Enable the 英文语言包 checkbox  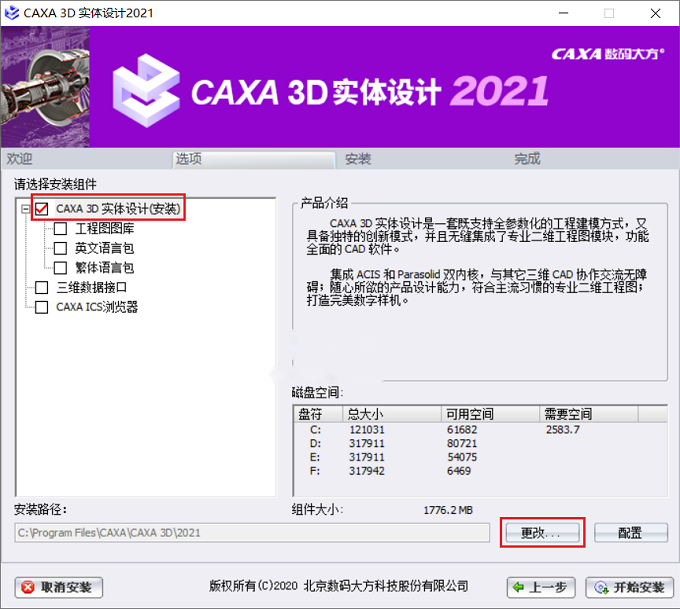[x=60, y=248]
